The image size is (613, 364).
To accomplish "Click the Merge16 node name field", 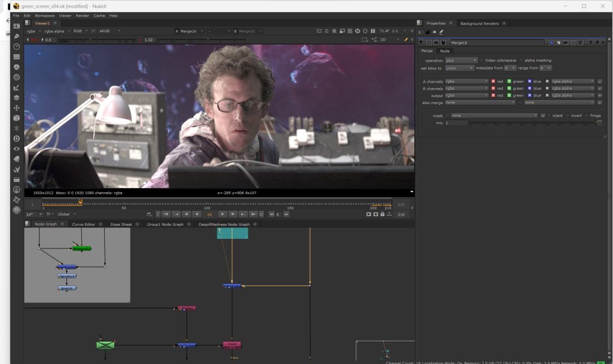I will click(497, 43).
